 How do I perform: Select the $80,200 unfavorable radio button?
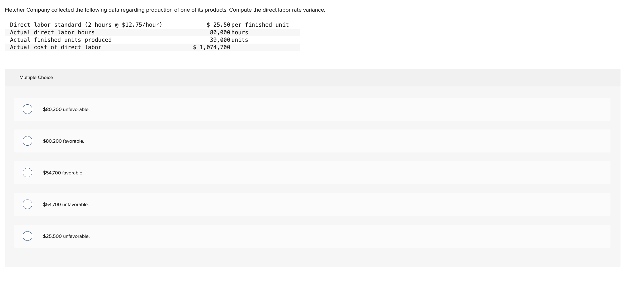(28, 109)
